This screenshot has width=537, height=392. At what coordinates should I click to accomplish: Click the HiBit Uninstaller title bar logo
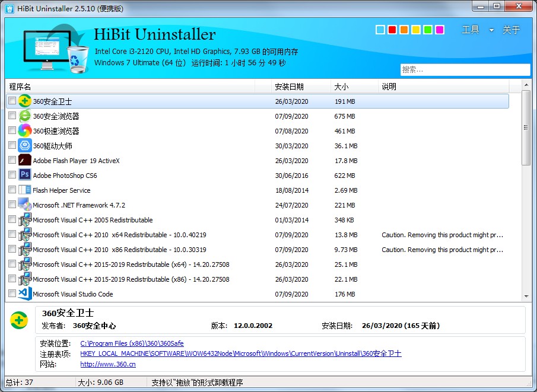8,6
